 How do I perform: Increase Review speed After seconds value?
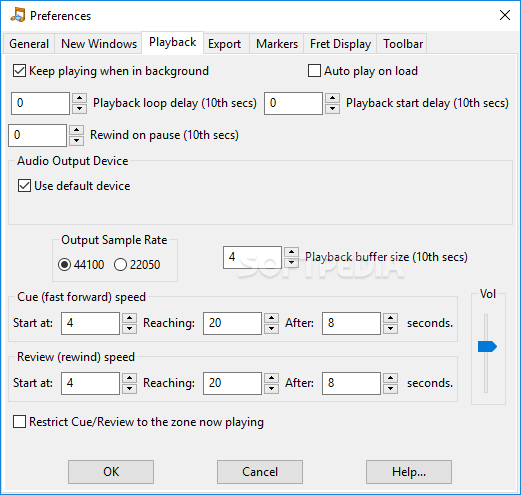pyautogui.click(x=390, y=378)
